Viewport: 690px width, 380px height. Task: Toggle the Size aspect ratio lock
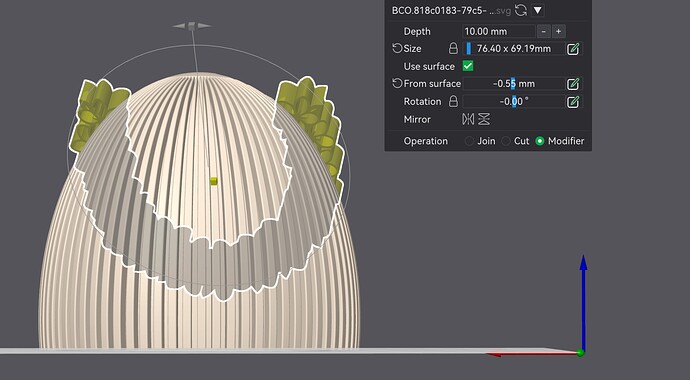pos(453,48)
